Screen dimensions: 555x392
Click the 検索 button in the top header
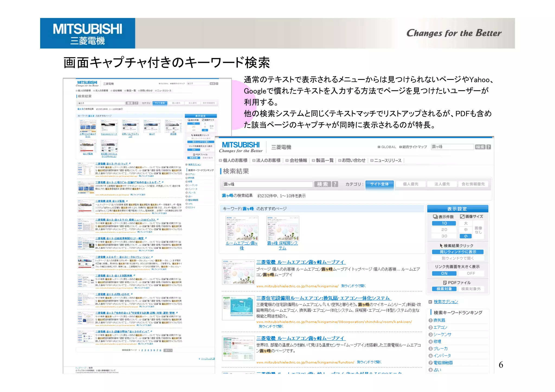click(480, 147)
